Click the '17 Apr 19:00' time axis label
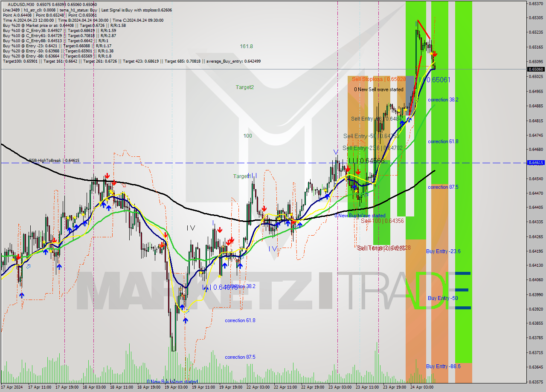546x392 pixels. 67,387
